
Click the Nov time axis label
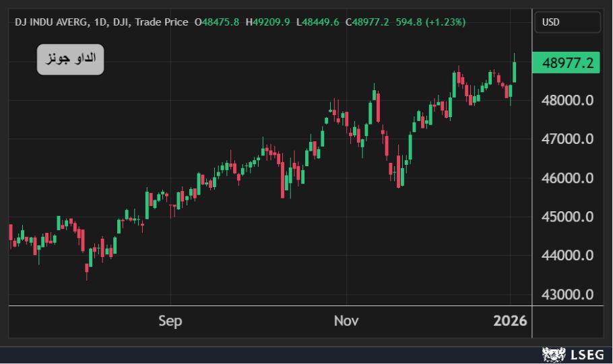click(346, 321)
